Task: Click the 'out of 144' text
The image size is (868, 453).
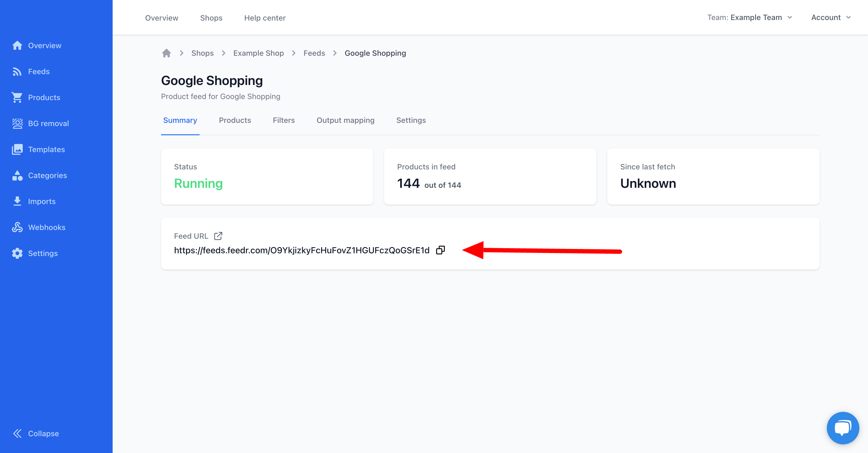Action: 443,185
